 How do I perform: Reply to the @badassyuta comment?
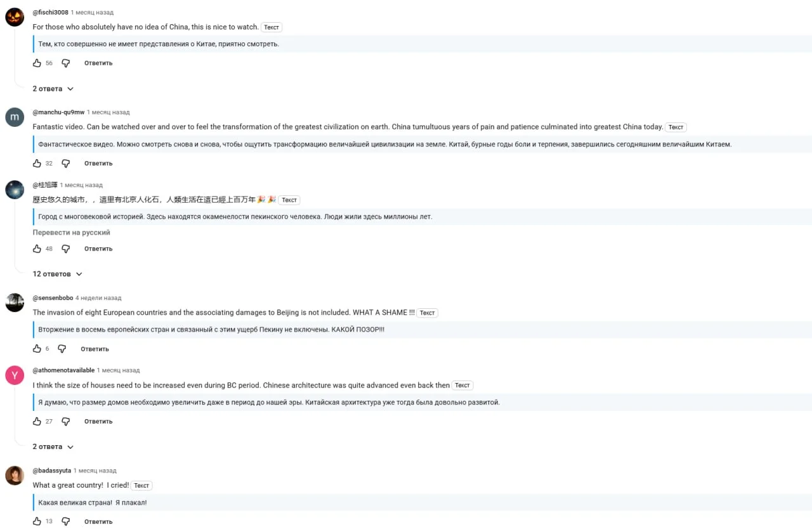point(98,522)
